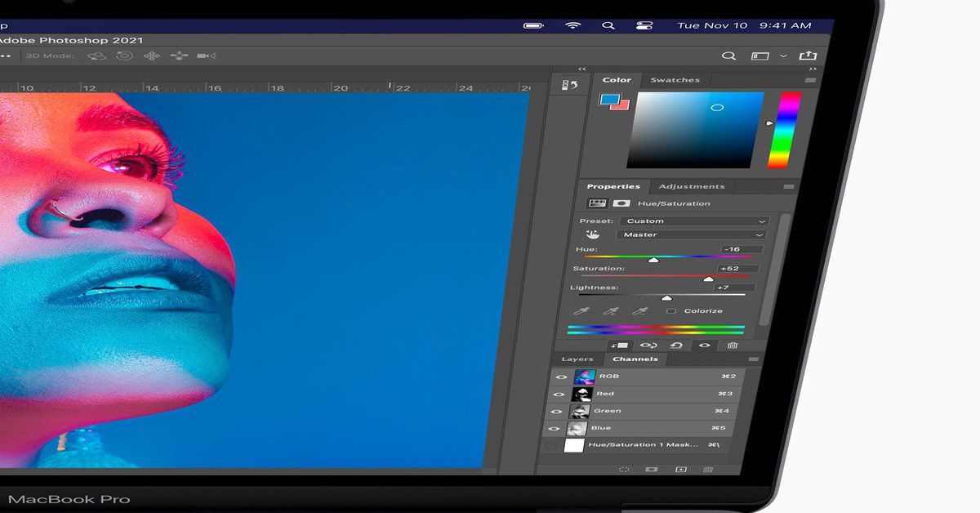Open Properties panel flyout menu
The image size is (980, 513).
[788, 187]
